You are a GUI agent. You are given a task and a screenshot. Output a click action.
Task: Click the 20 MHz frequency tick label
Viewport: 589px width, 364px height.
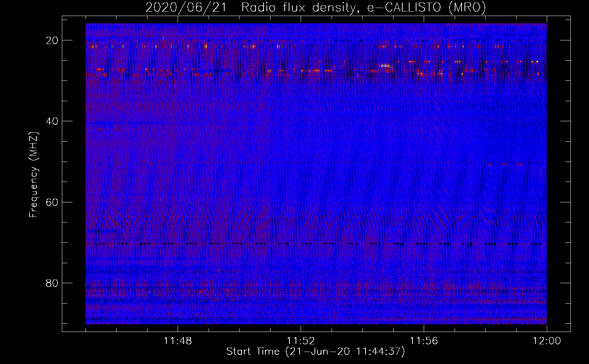coord(52,40)
